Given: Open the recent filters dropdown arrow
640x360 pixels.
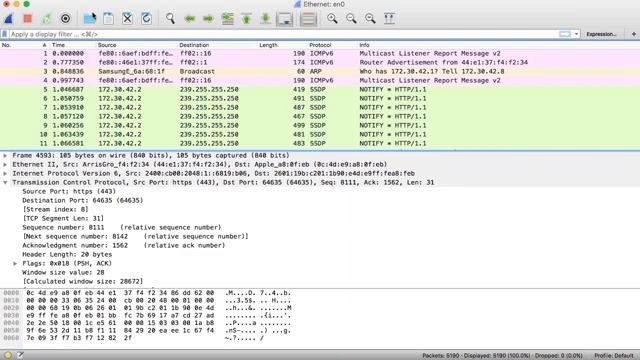Looking at the screenshot, I should point(576,34).
